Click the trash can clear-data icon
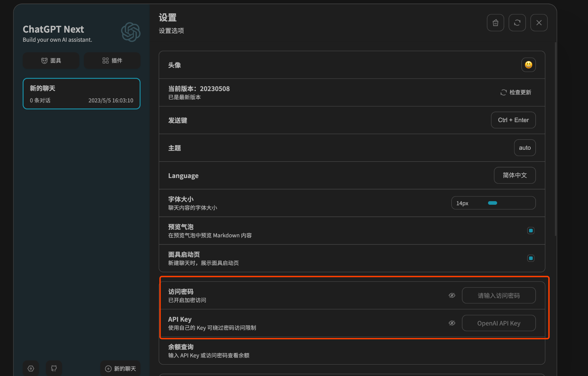The height and width of the screenshot is (376, 588). pos(495,23)
